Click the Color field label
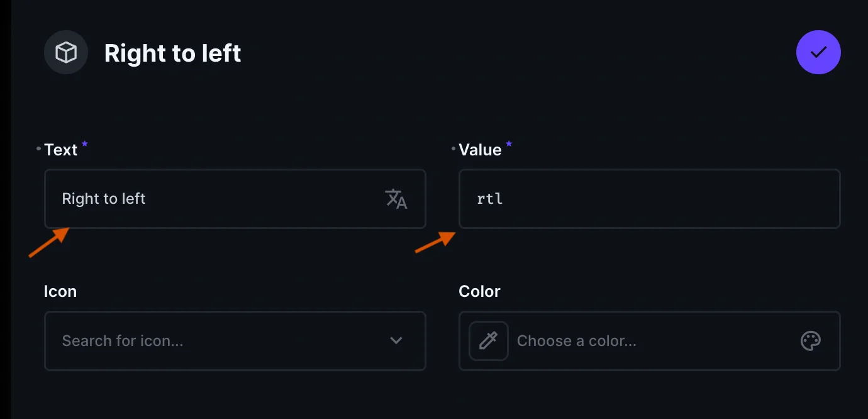 pos(479,292)
